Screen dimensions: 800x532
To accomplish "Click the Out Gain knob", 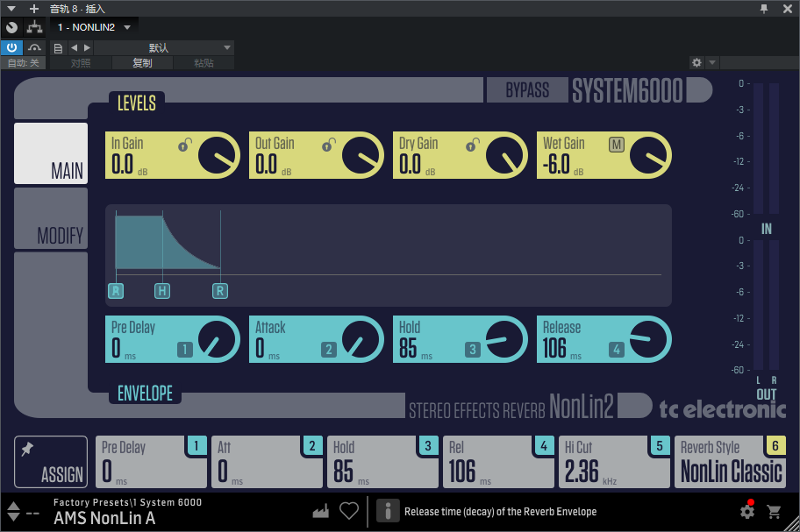I will click(361, 155).
